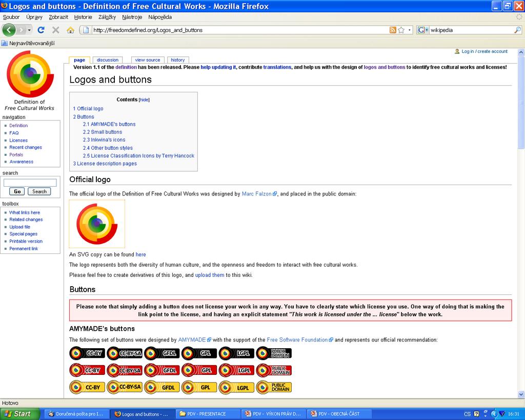Click yellow GFDL button image
The height and width of the screenshot is (420, 525).
[162, 387]
